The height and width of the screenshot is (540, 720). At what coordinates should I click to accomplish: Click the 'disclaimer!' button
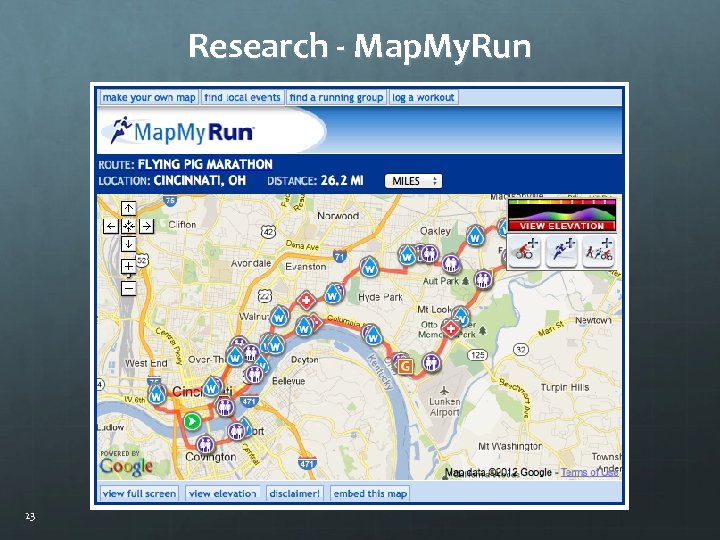(294, 494)
